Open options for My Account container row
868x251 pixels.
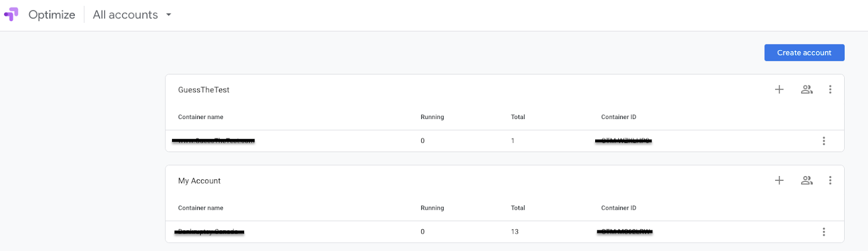pyautogui.click(x=824, y=232)
